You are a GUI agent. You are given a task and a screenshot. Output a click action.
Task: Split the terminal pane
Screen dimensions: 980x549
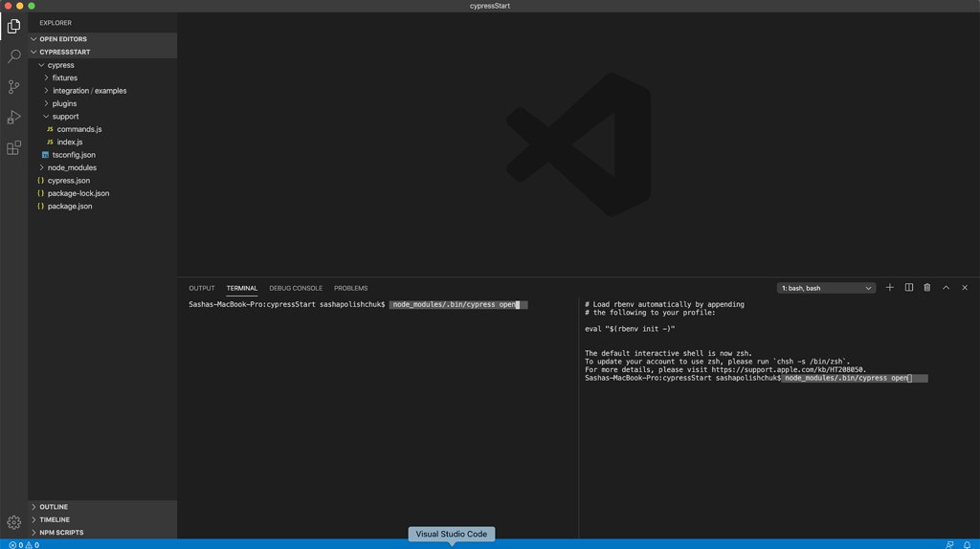909,288
